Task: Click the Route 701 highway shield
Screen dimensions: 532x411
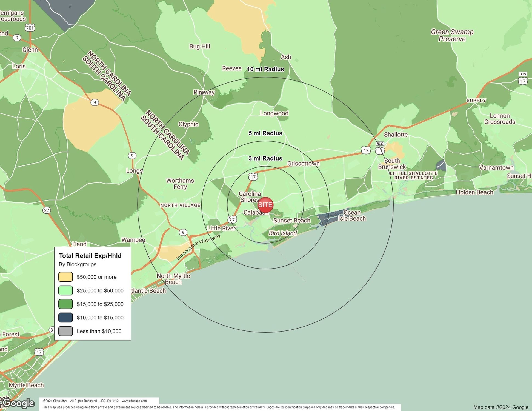Action: tap(30, 28)
